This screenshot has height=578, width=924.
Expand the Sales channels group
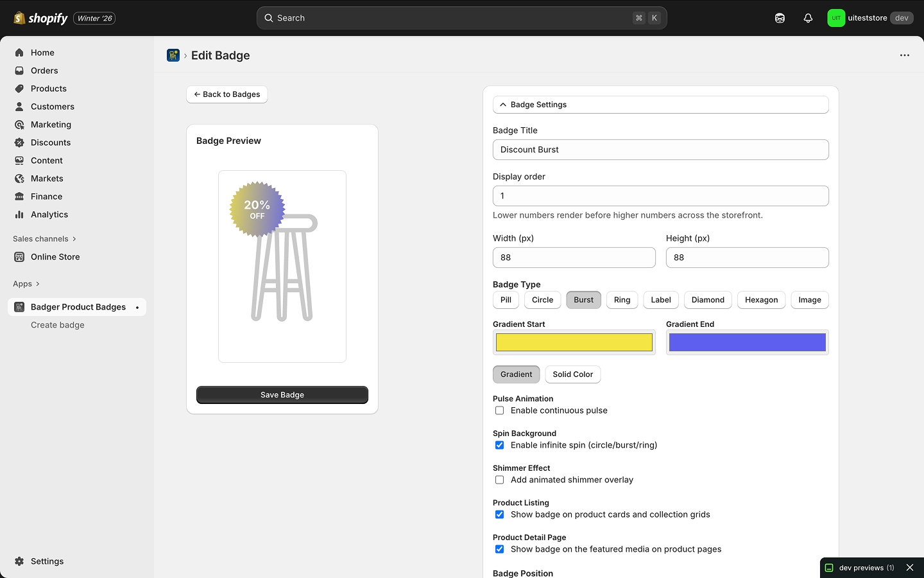pos(74,238)
